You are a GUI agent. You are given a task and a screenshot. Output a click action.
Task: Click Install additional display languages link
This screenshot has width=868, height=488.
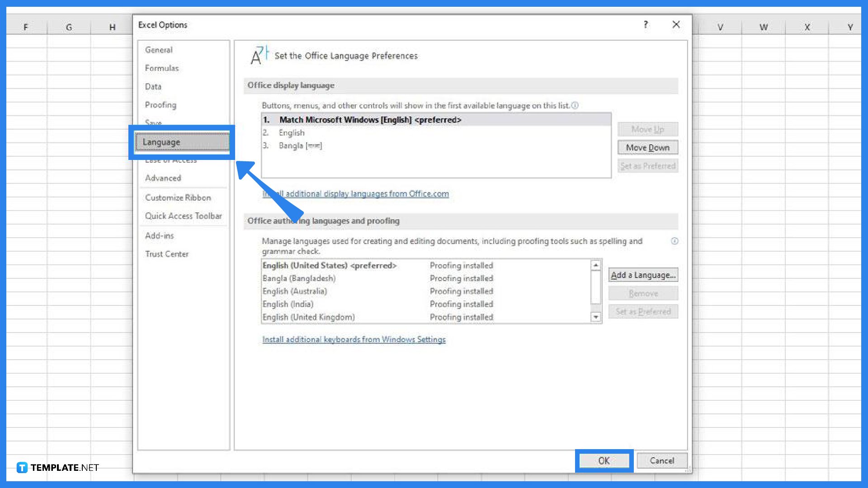(355, 194)
